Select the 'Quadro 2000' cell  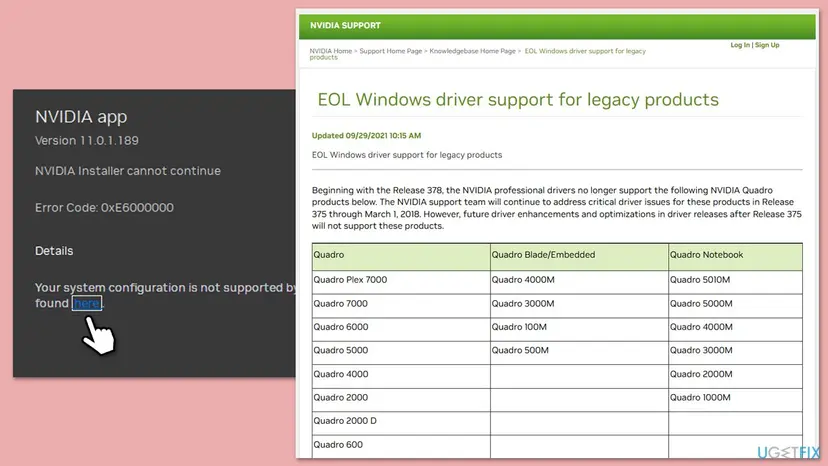401,400
